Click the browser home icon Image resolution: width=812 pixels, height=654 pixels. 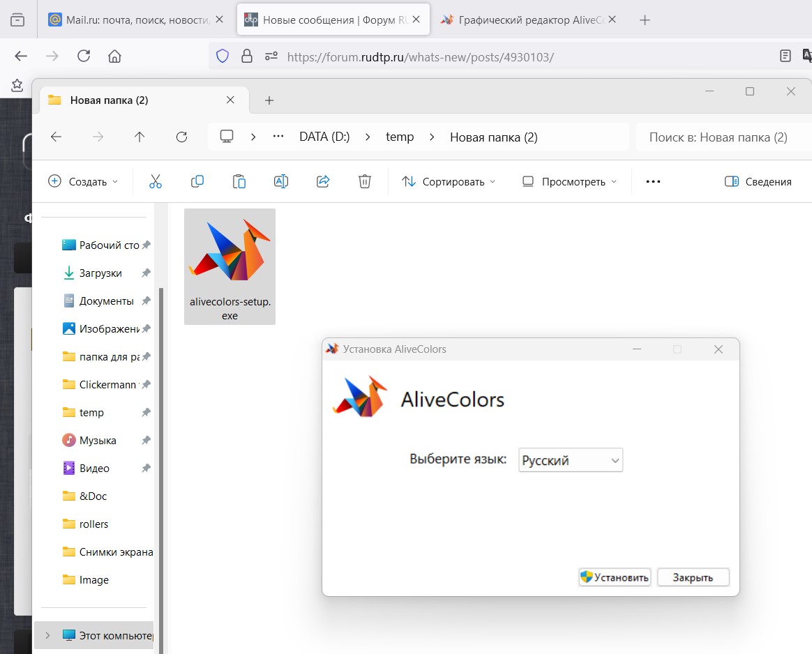click(x=114, y=56)
